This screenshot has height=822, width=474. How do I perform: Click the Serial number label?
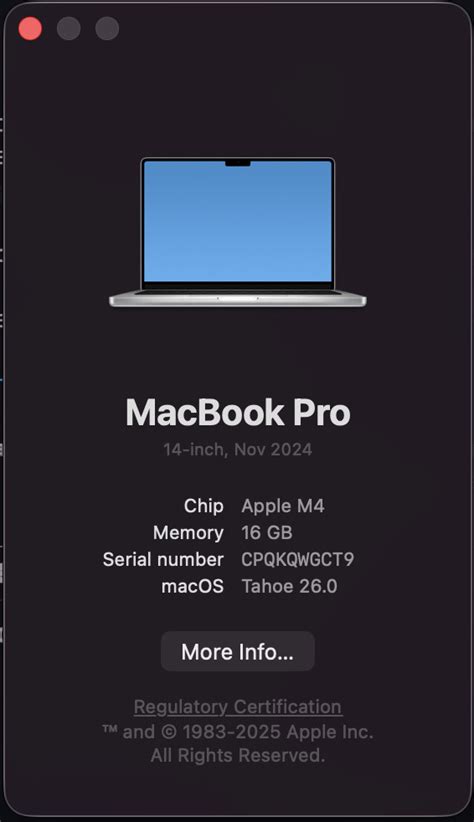tap(163, 559)
